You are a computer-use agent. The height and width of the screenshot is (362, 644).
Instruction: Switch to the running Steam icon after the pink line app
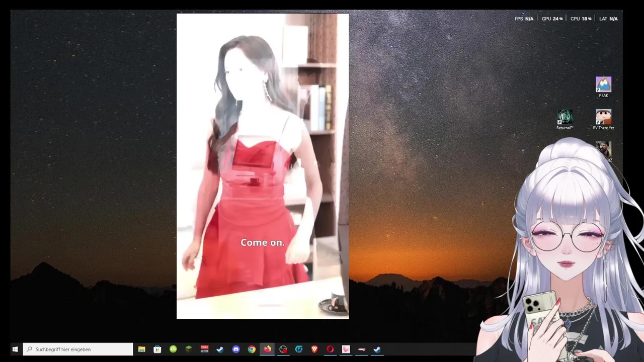pos(377,349)
